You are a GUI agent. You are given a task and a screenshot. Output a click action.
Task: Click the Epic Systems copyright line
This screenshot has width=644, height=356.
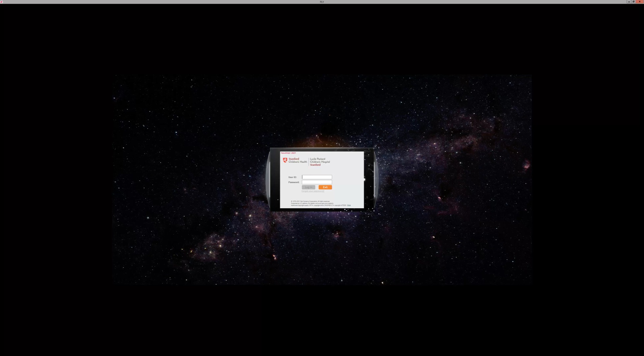pyautogui.click(x=310, y=201)
